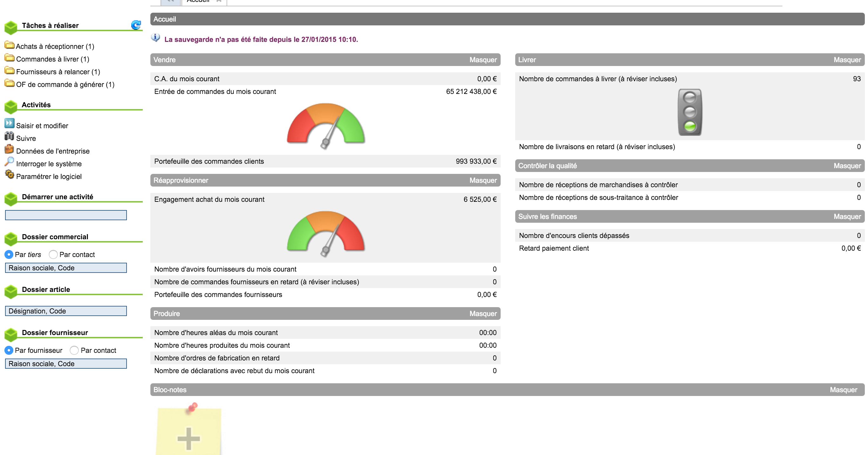Click the green cube beside Dossier commercial

tap(11, 239)
